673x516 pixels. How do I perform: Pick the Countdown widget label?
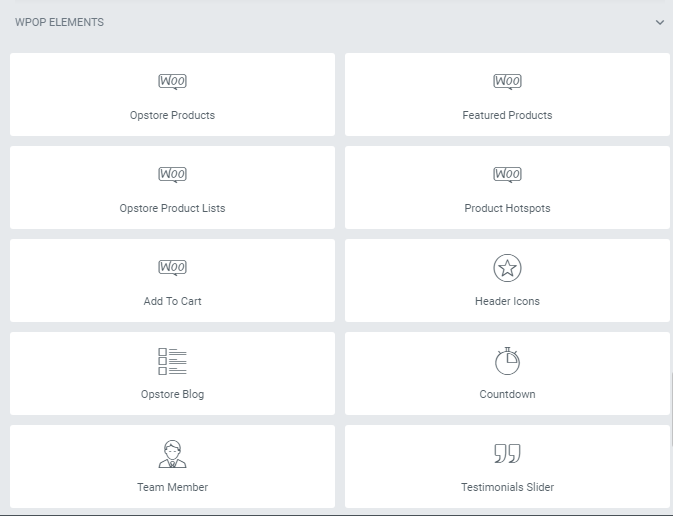coord(507,394)
